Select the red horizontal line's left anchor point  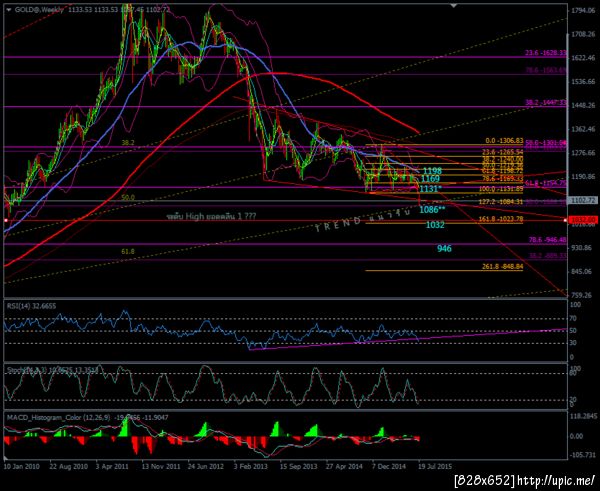tap(6, 220)
